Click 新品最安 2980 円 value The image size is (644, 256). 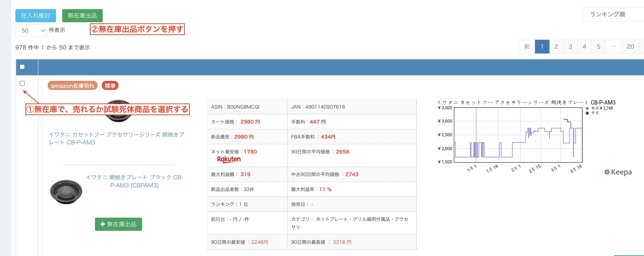tap(244, 137)
